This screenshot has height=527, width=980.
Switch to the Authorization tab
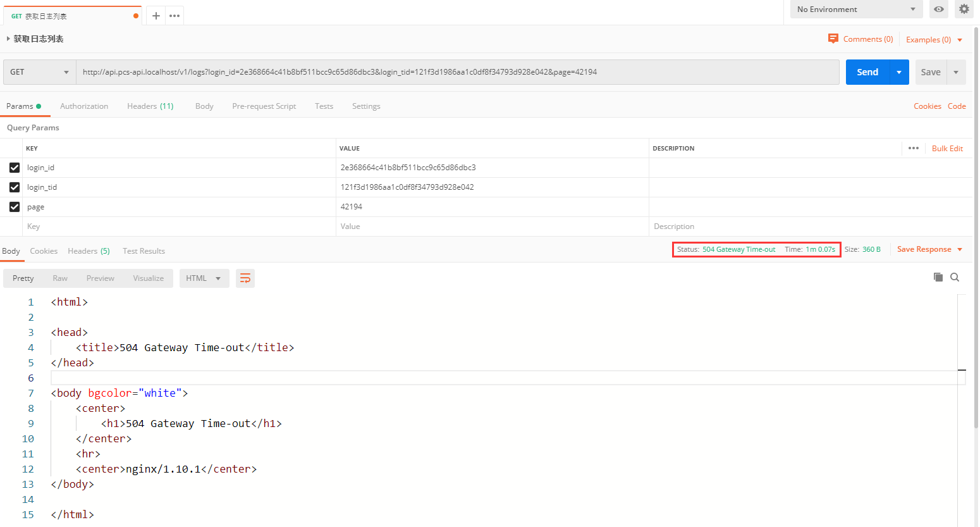[x=84, y=106]
